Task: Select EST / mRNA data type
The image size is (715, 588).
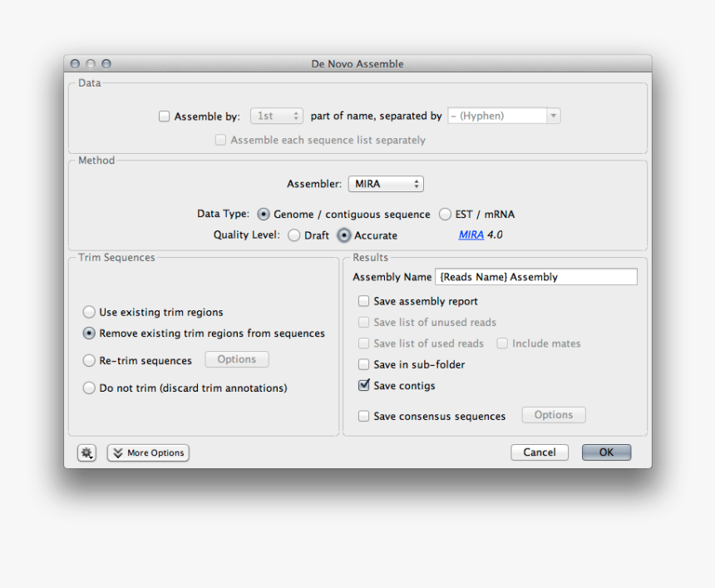Action: pyautogui.click(x=445, y=214)
